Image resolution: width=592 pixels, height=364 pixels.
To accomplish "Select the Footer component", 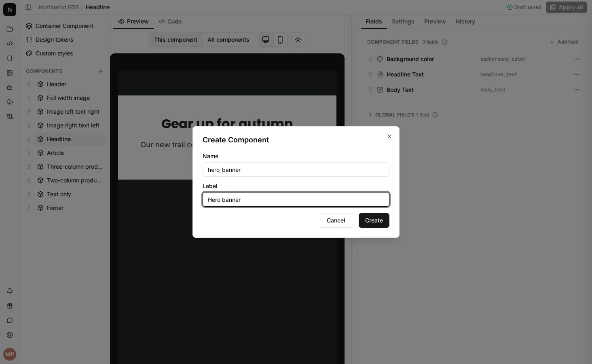I will [70, 208].
